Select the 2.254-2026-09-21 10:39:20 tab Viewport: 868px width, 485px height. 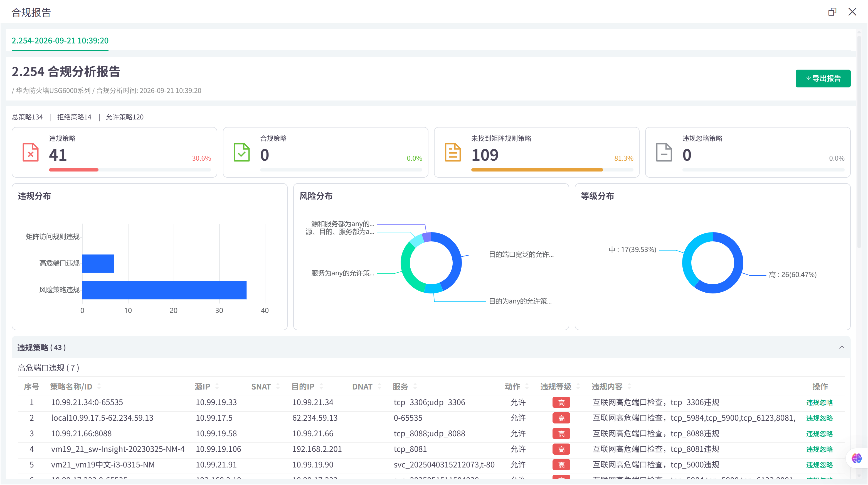click(x=60, y=41)
